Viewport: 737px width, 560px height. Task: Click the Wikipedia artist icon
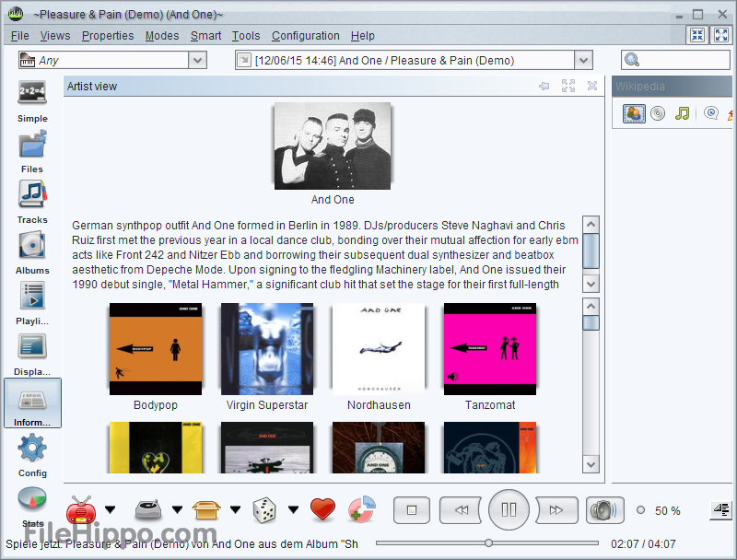634,113
